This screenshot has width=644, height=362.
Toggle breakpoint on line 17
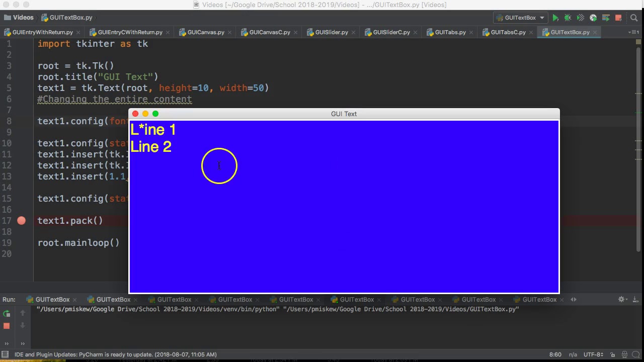[21, 221]
